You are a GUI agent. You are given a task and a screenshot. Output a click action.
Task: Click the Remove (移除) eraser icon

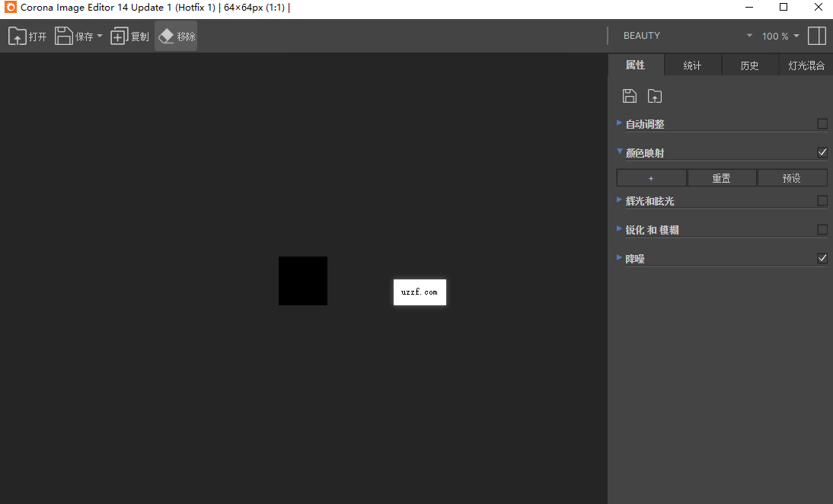click(x=166, y=36)
